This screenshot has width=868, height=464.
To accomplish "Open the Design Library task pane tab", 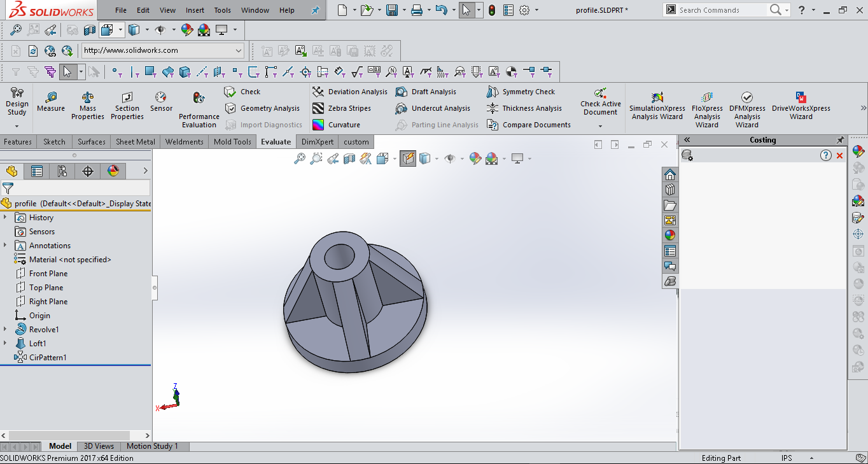I will pos(669,190).
